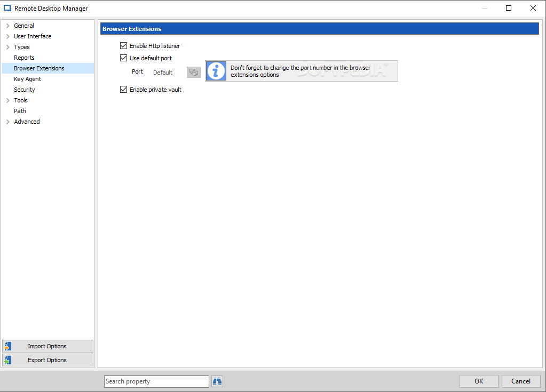Viewport: 546px width, 392px height.
Task: Go to the Security options
Action: pos(25,90)
